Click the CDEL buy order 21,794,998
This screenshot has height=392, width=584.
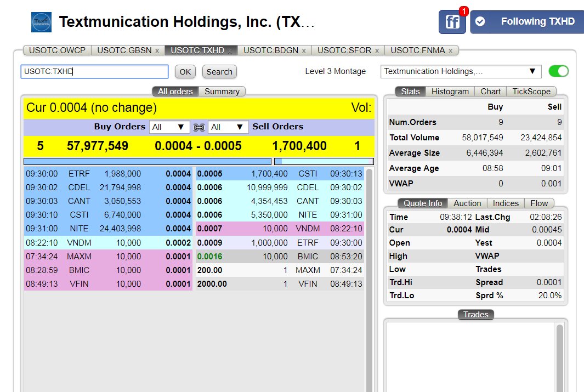(x=108, y=188)
